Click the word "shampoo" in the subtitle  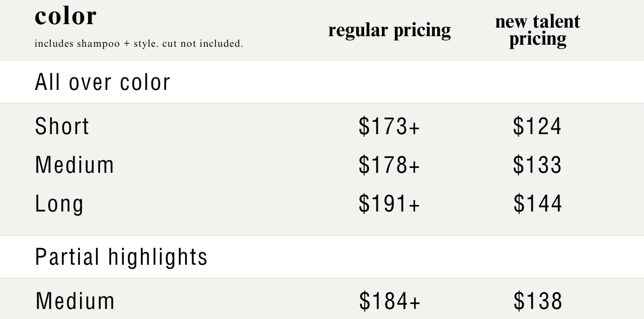tap(98, 44)
